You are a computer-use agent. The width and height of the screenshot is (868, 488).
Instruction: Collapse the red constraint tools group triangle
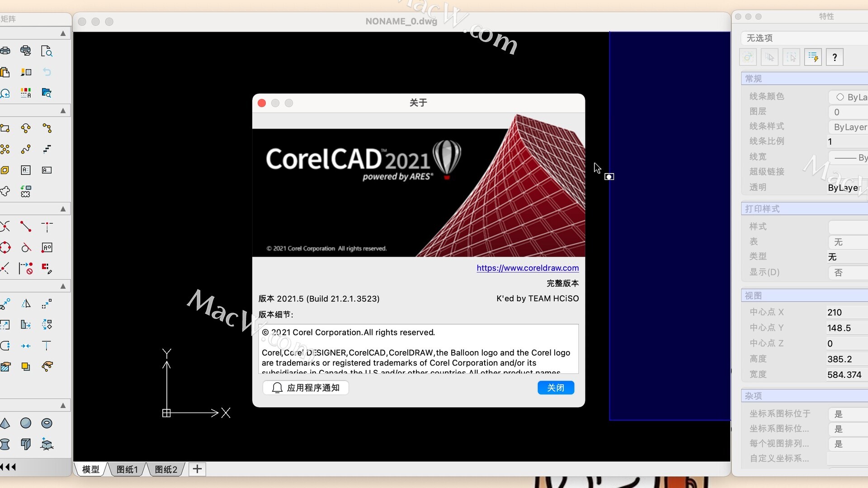(63, 209)
